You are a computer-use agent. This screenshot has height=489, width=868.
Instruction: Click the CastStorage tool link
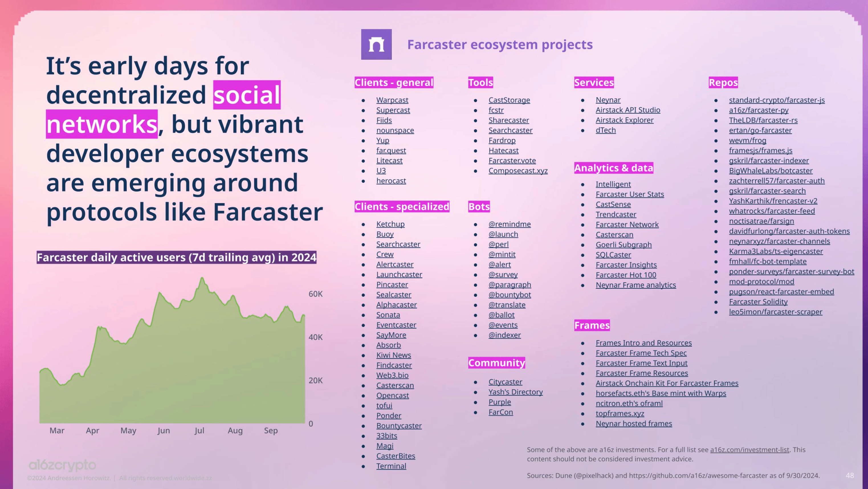coord(509,100)
